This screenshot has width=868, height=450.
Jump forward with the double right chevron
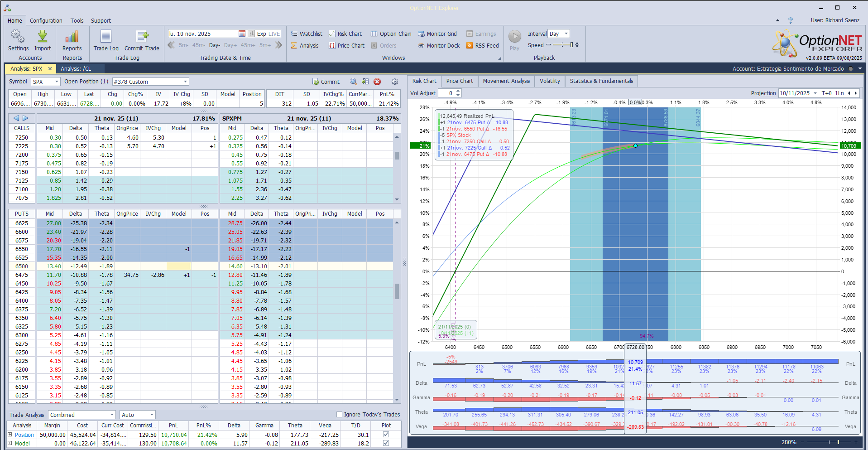click(x=278, y=45)
